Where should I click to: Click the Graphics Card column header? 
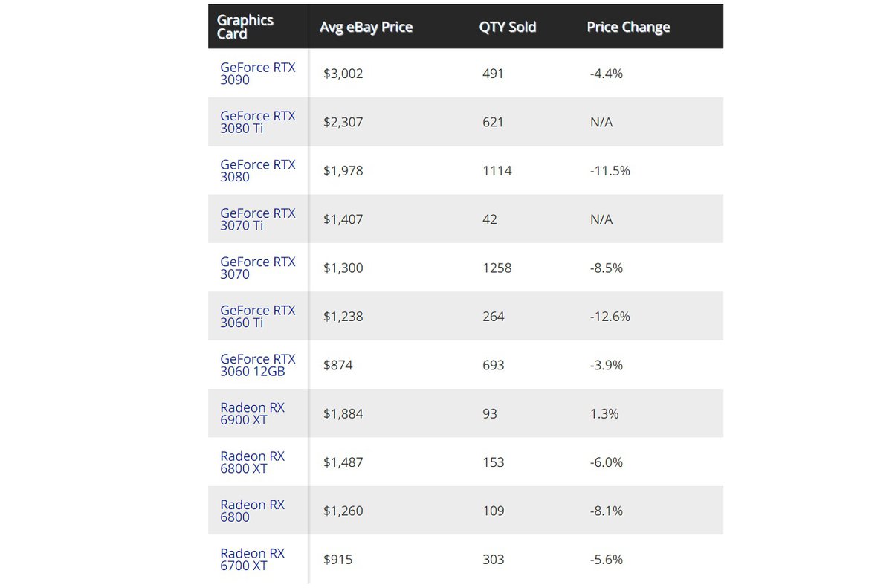[x=245, y=27]
